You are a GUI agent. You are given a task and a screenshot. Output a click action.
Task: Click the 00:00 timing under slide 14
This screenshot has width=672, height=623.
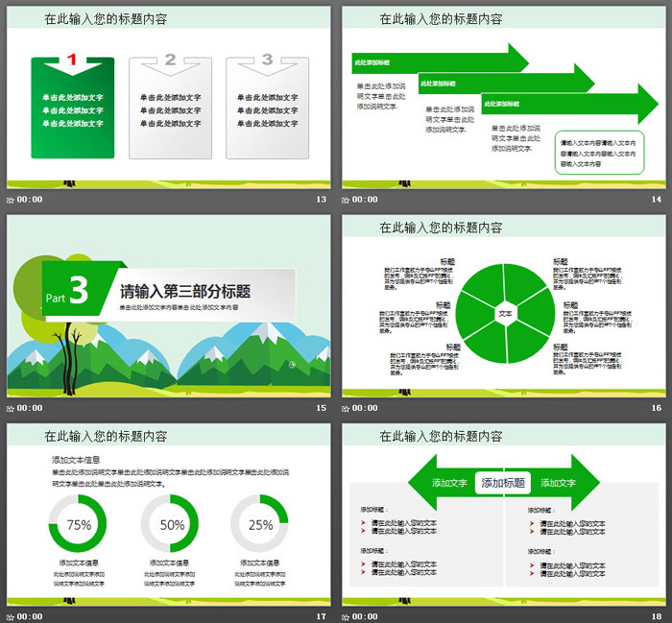pos(365,200)
